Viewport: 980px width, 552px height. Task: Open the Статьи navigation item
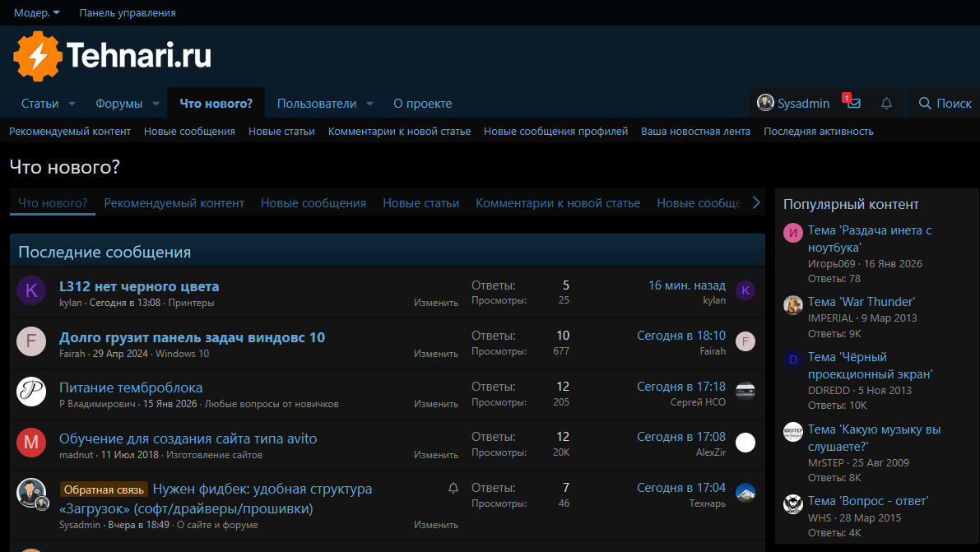(40, 104)
